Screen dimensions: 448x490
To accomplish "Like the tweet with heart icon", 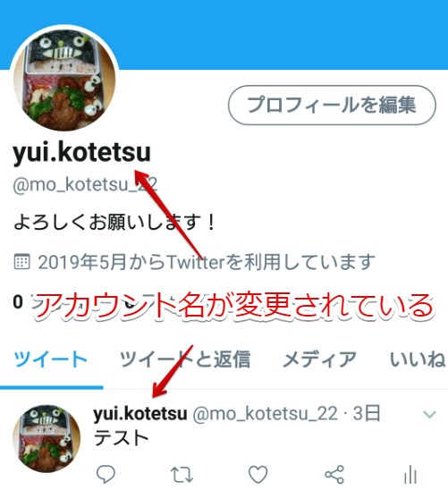I will 258,475.
